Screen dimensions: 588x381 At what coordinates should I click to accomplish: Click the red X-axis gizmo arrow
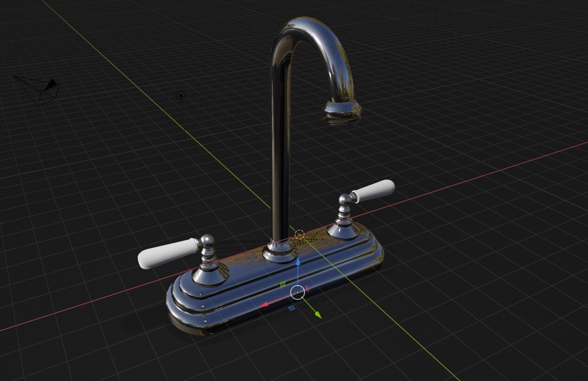click(x=265, y=303)
